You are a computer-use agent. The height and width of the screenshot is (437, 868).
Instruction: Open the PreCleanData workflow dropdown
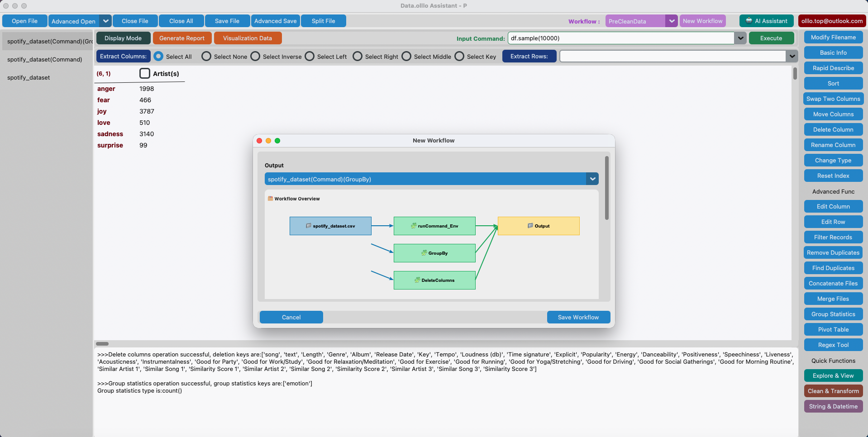(x=672, y=21)
